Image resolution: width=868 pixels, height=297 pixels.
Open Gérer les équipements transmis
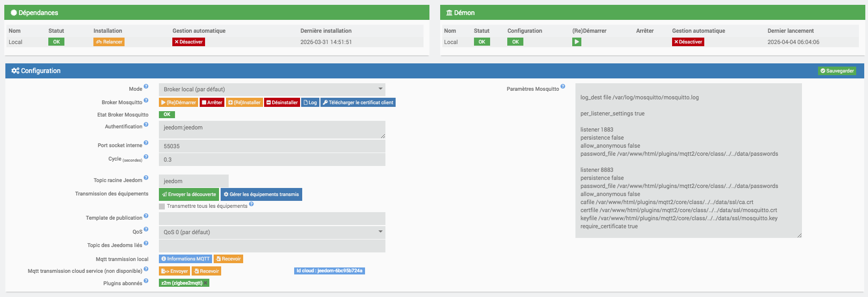coord(261,194)
